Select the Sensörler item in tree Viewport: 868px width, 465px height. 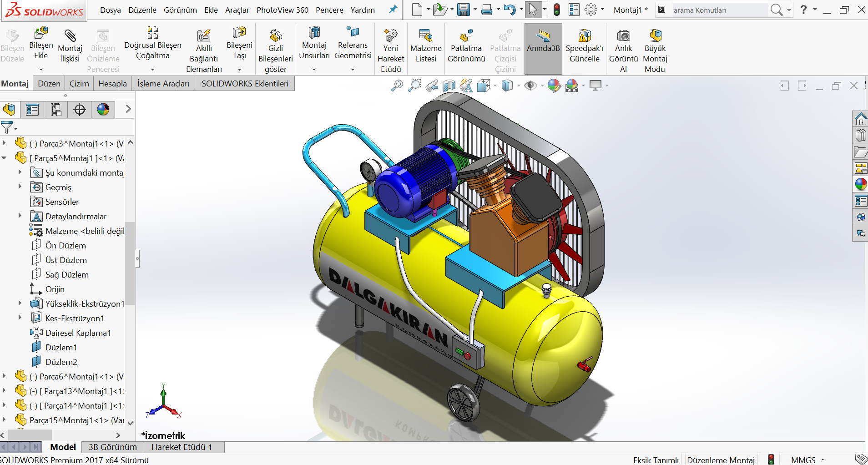[x=62, y=202]
